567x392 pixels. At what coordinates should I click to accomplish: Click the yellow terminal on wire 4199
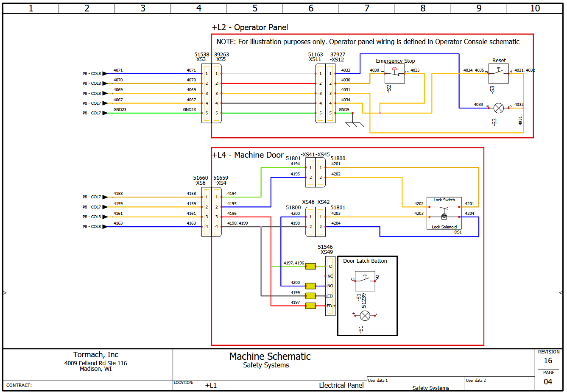[x=310, y=296]
